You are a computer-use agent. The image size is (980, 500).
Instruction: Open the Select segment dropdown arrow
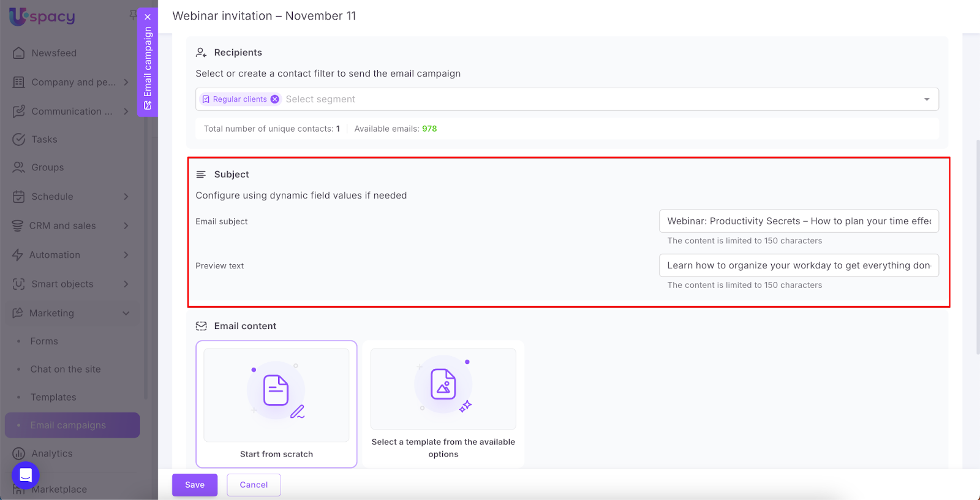[926, 99]
